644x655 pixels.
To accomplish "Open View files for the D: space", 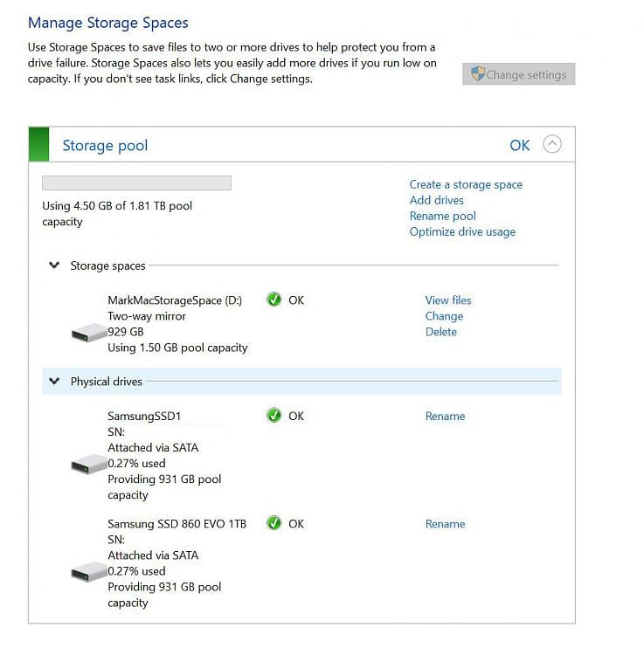I will click(448, 300).
